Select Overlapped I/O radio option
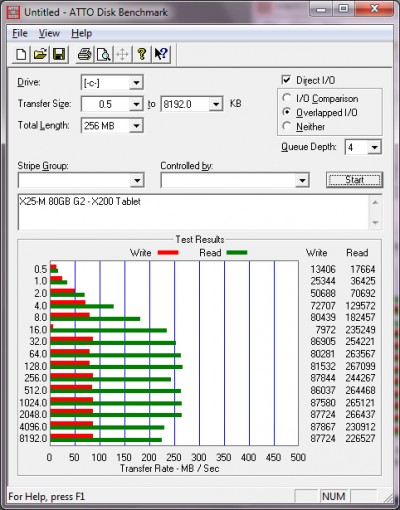Image resolution: width=400 pixels, height=510 pixels. click(286, 112)
